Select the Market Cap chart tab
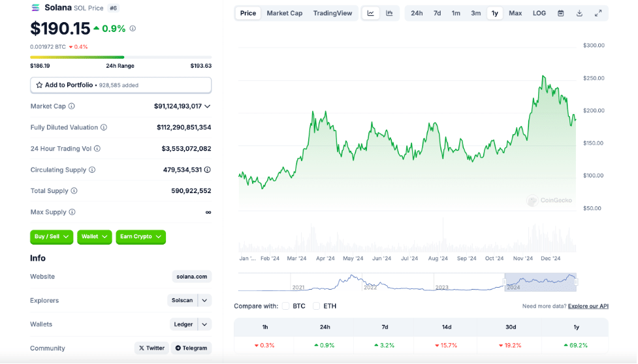 (285, 13)
